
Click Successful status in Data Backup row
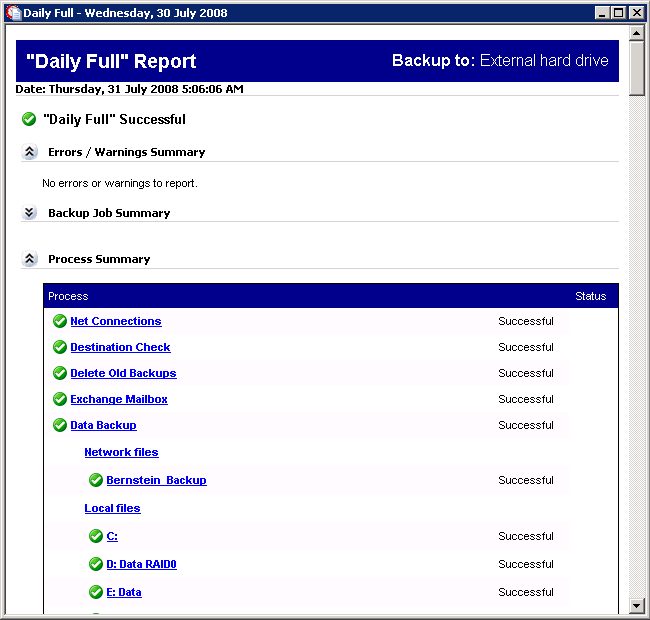coord(526,425)
